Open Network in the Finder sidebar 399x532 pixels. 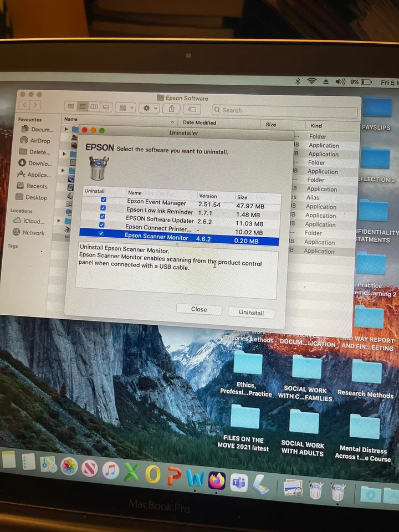tap(28, 232)
